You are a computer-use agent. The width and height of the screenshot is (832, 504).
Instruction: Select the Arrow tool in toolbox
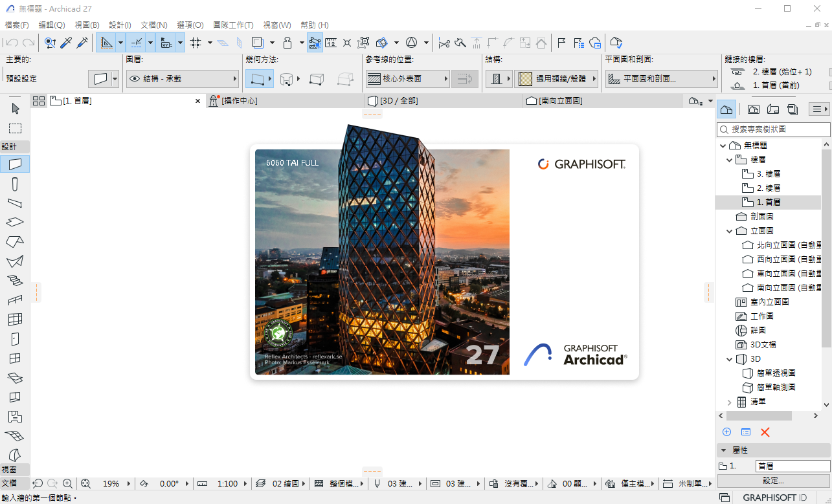[15, 108]
